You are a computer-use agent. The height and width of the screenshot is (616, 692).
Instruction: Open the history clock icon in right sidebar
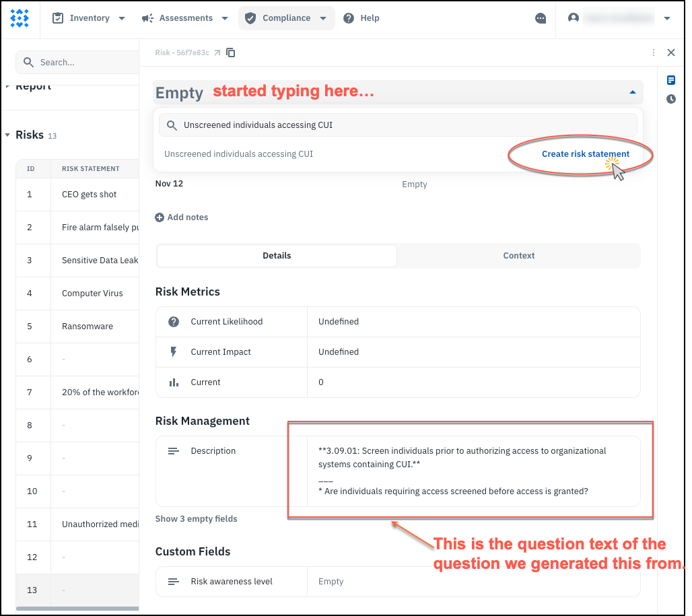[x=671, y=99]
